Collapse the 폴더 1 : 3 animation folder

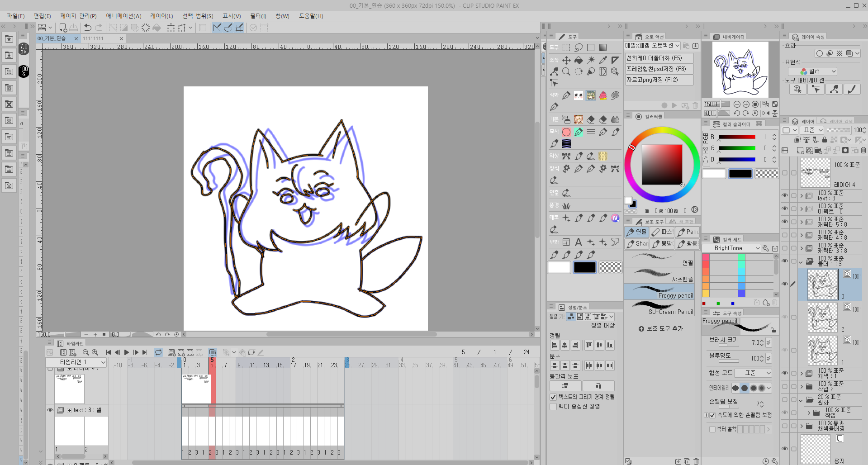(x=801, y=261)
